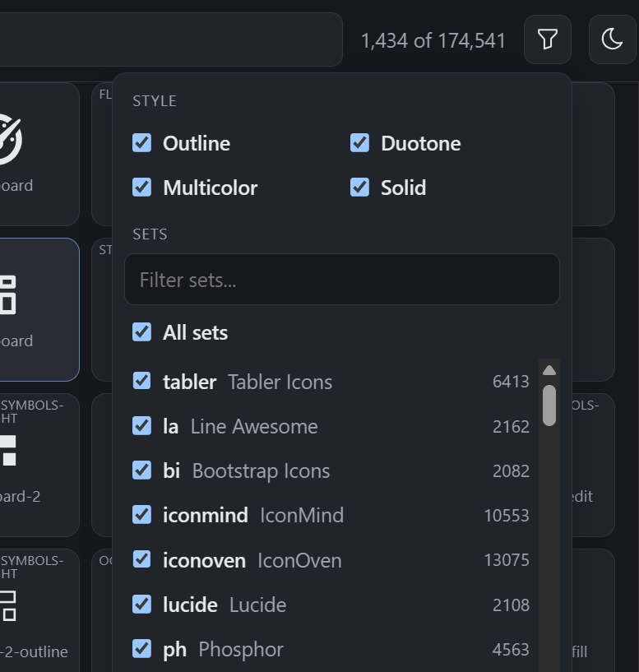Screen dimensions: 639x672
Task: Click the Phosphor count 4563
Action: click(511, 650)
